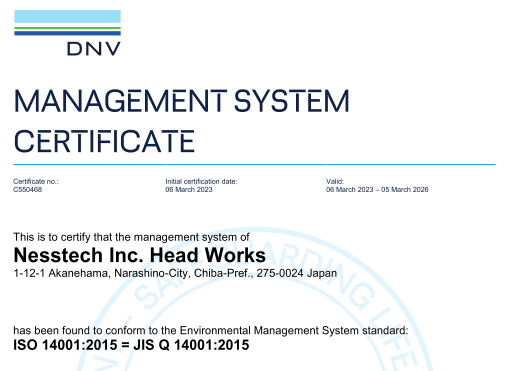Click the Akanehama Narashino-City address line
529x371 pixels.
coord(175,273)
